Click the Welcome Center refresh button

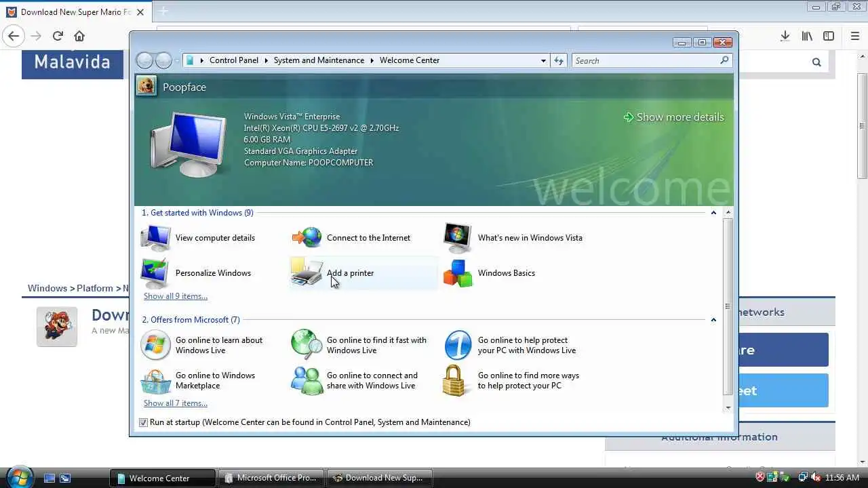pyautogui.click(x=559, y=60)
